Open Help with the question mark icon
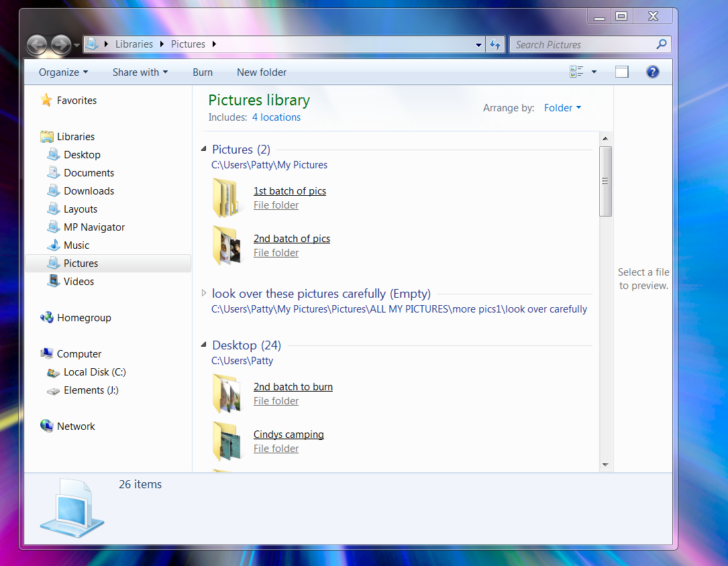728x566 pixels. tap(652, 72)
